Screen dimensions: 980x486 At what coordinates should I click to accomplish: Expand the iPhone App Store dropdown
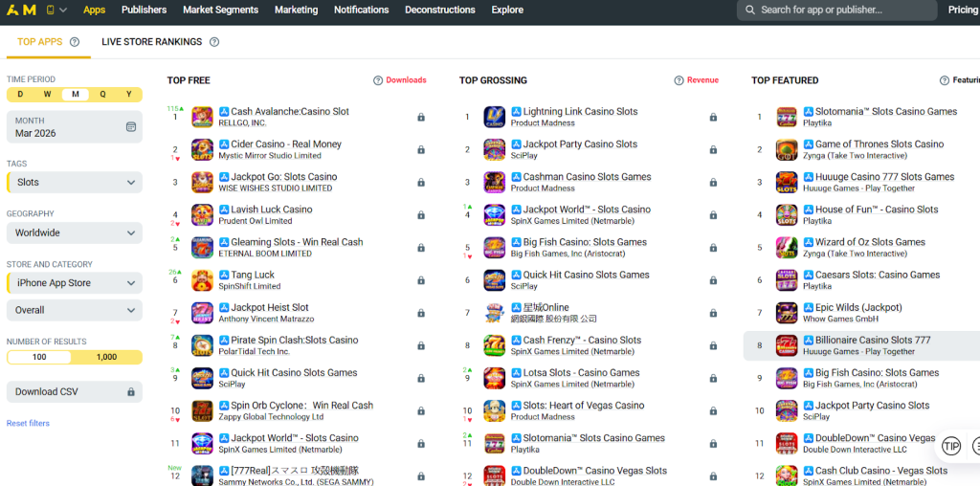point(74,283)
